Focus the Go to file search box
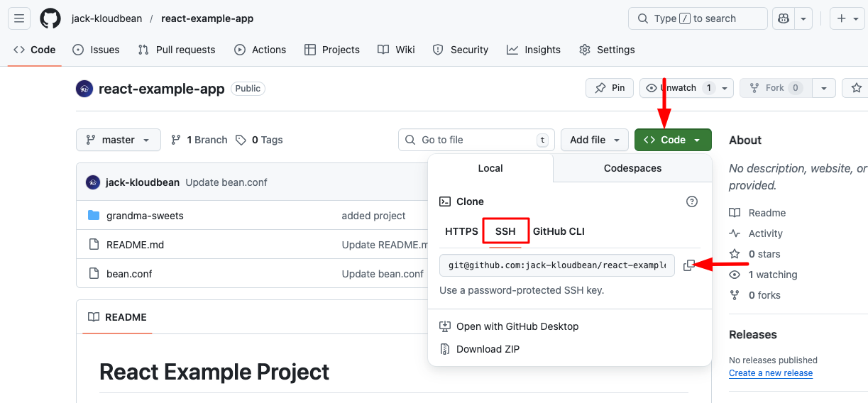This screenshot has height=403, width=868. (x=476, y=140)
